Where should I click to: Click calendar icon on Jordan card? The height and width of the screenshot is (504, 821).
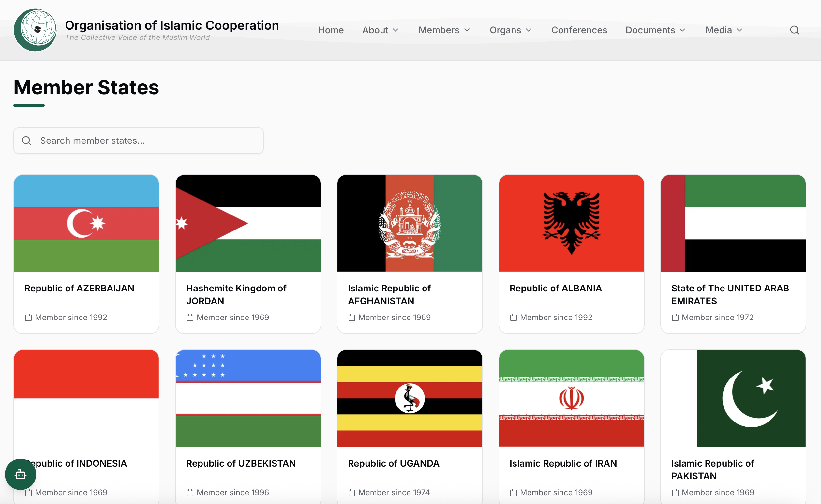(190, 318)
